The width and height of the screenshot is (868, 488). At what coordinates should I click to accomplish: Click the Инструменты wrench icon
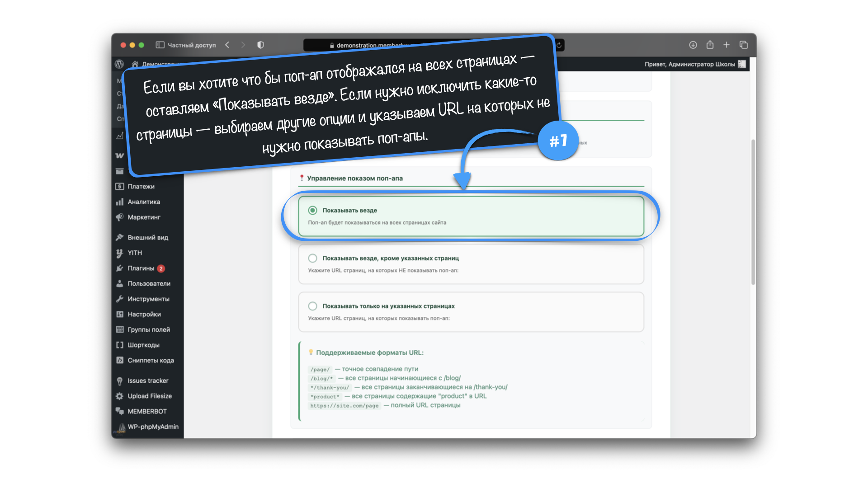pos(119,299)
